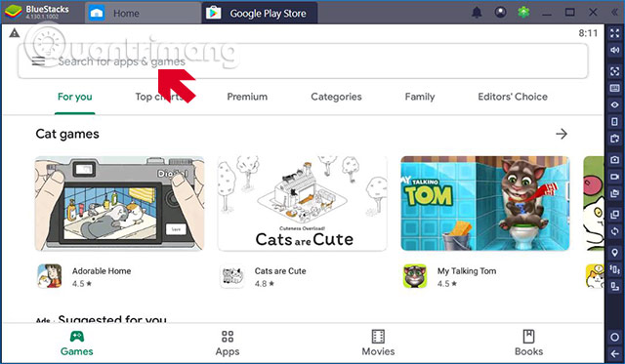Open keyboard controls icon in sidebar
625x364 pixels.
614,88
